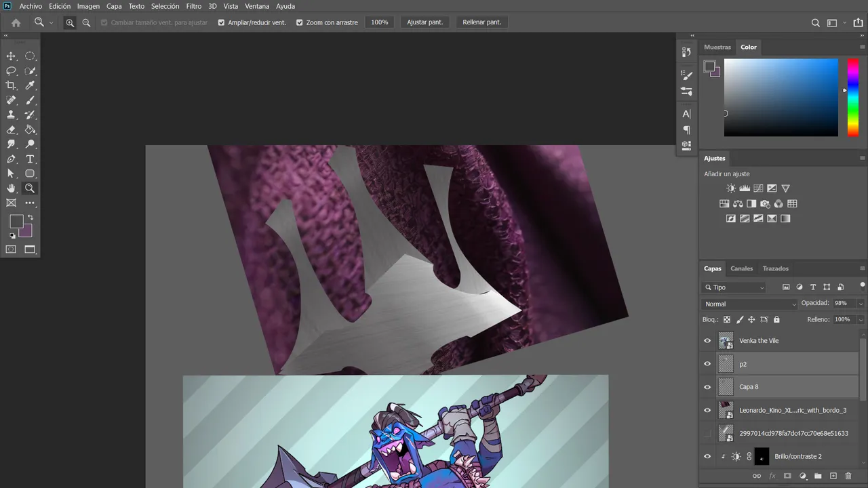Select the Frame tool
Screen dimensions: 868x488
11,203
